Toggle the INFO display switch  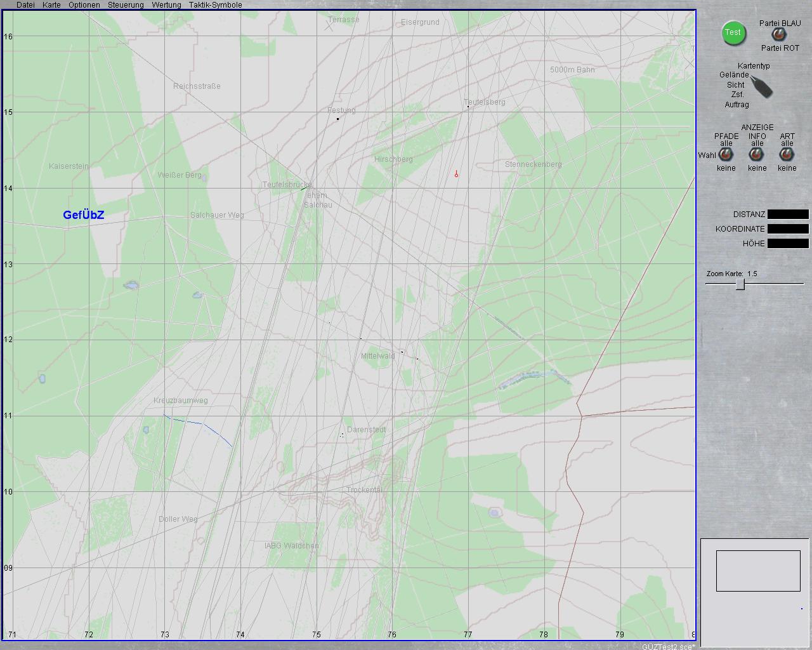click(x=756, y=155)
